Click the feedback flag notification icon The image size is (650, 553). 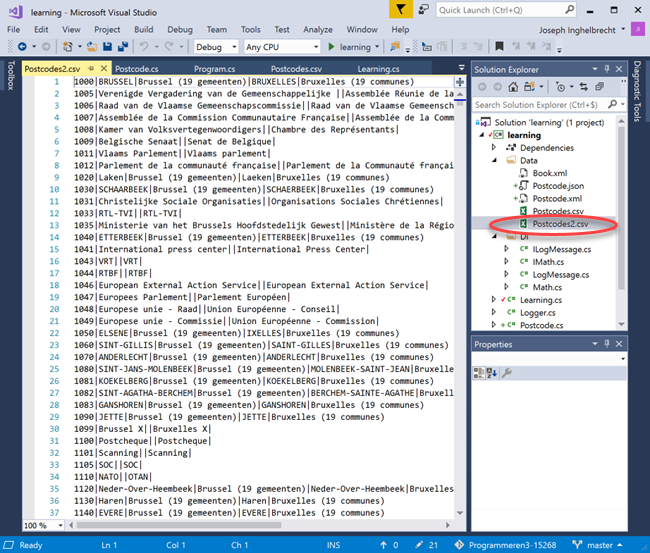point(398,10)
